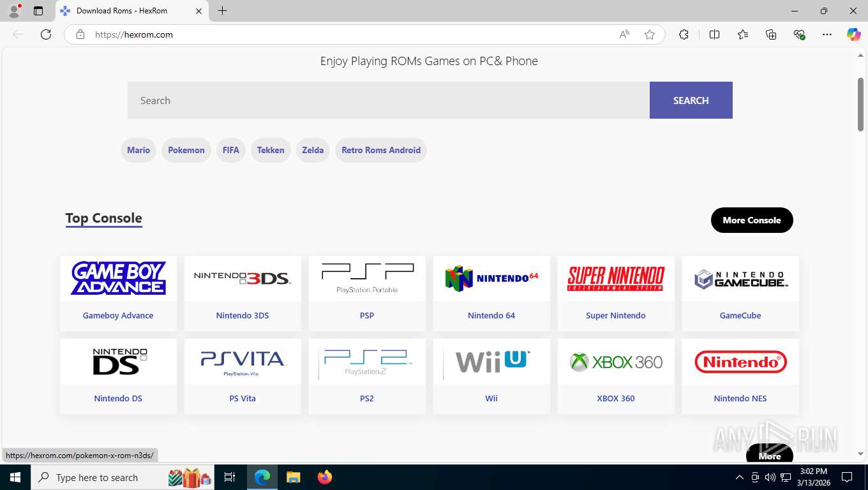The width and height of the screenshot is (868, 490).
Task: Toggle the Split screen icon
Action: pos(714,34)
